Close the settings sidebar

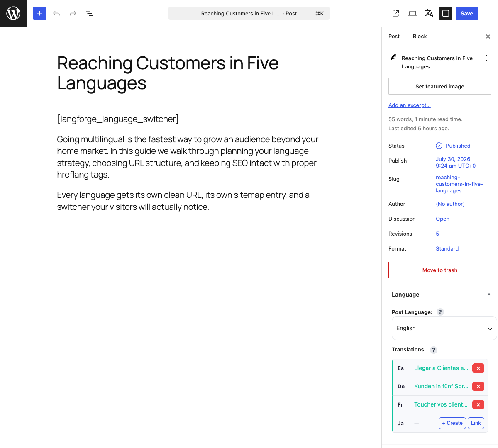488,37
